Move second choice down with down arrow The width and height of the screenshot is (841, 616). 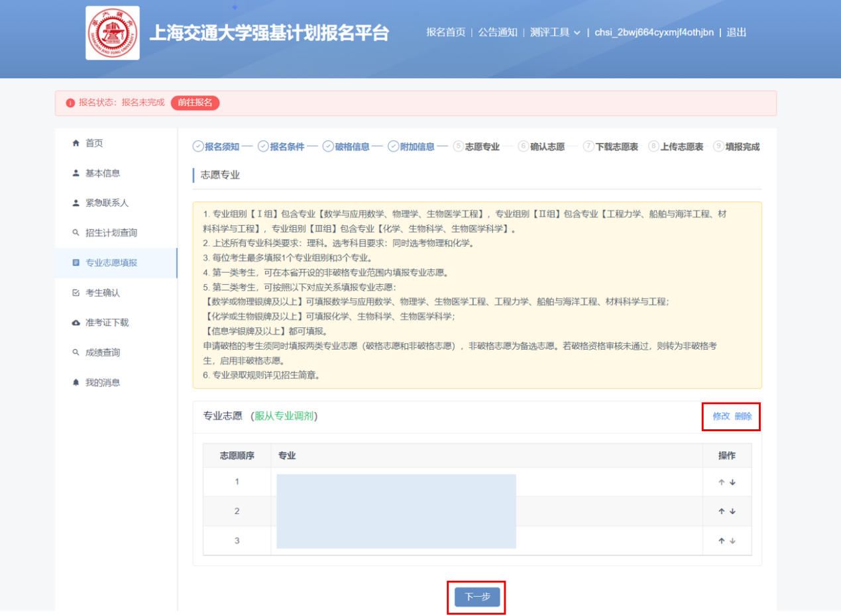tap(732, 511)
